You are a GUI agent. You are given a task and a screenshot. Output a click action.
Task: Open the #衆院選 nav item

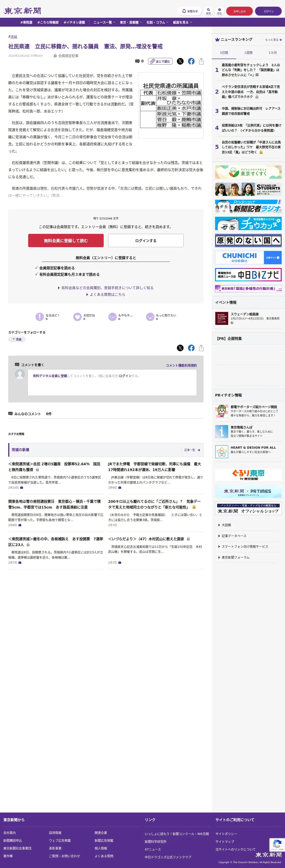coord(26,23)
